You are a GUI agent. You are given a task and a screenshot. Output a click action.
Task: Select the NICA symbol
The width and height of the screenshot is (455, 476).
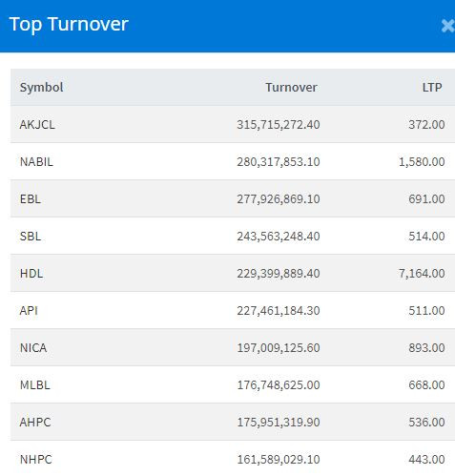pyautogui.click(x=33, y=347)
